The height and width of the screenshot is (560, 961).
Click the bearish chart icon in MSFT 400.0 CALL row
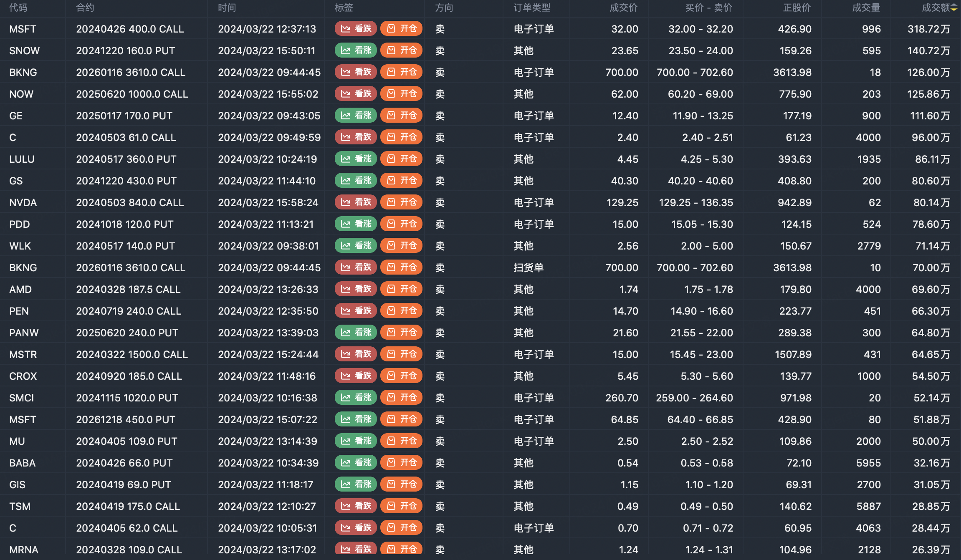pyautogui.click(x=345, y=29)
